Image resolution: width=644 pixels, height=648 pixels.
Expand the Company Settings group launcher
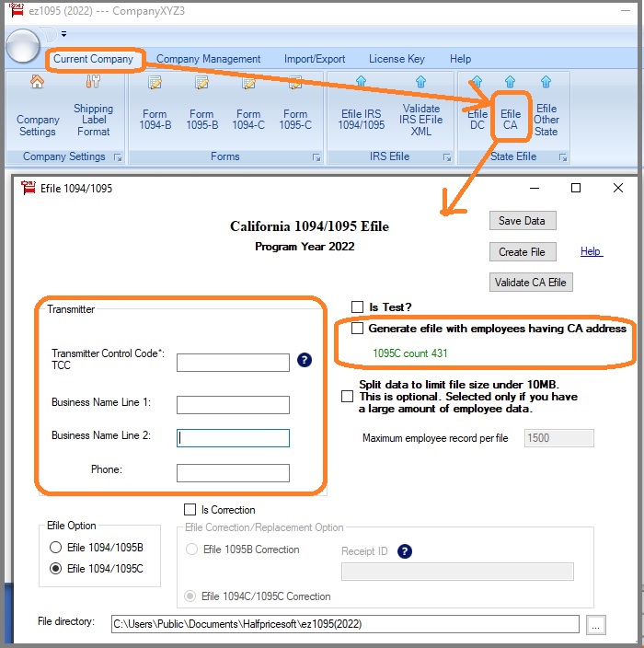118,157
